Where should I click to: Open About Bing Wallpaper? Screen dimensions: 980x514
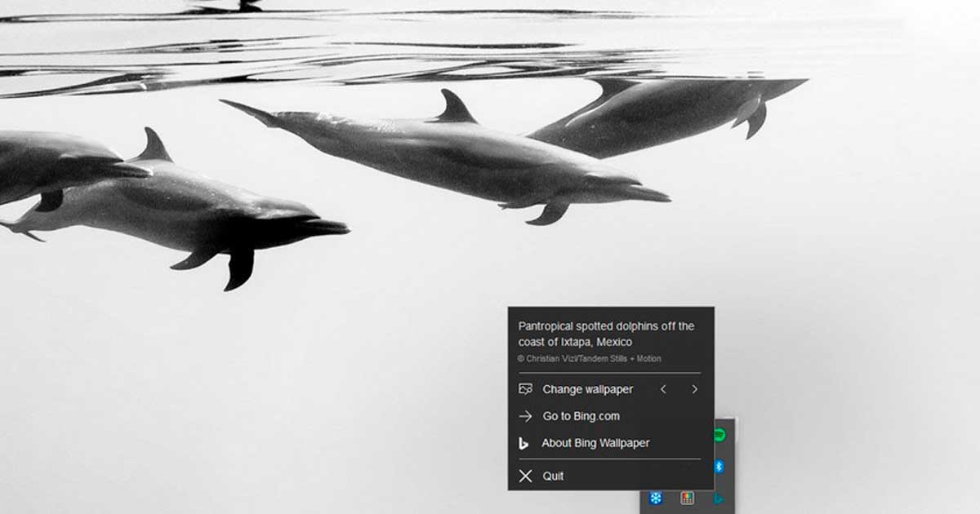(595, 443)
